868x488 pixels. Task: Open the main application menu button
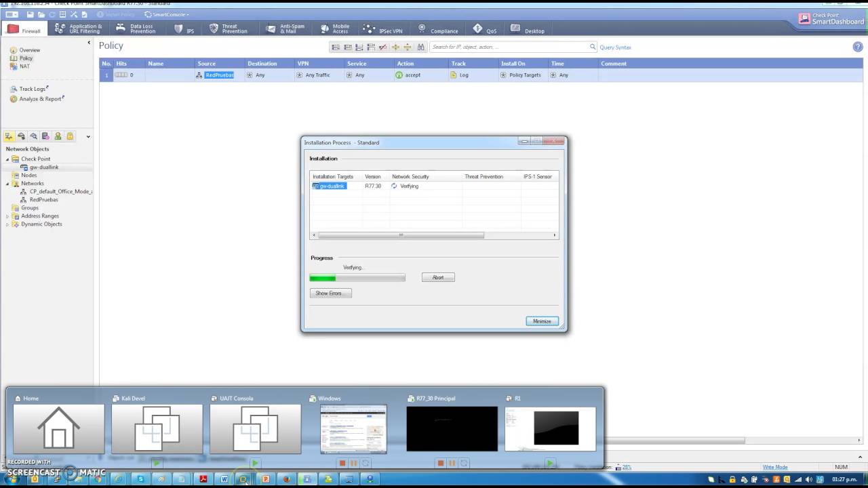12,14
